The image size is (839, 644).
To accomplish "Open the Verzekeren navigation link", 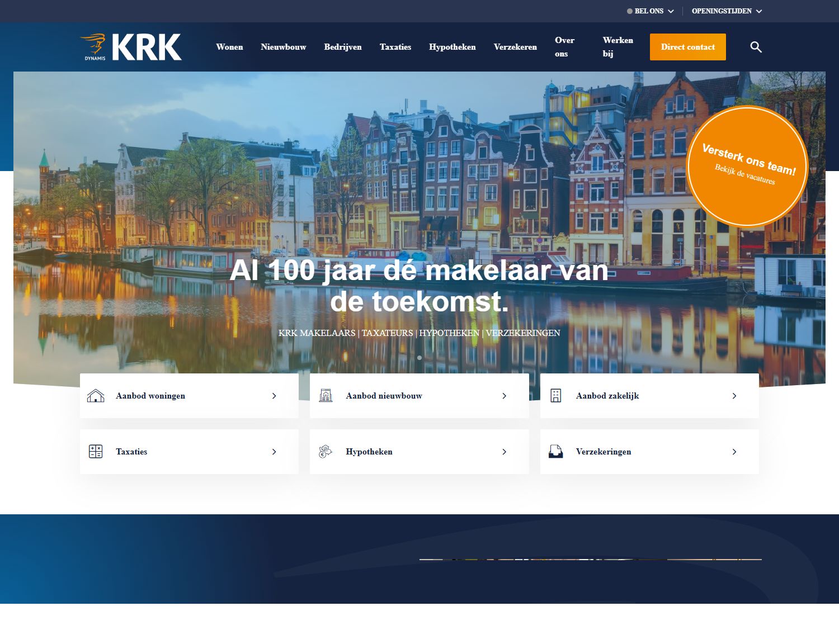I will [x=515, y=47].
